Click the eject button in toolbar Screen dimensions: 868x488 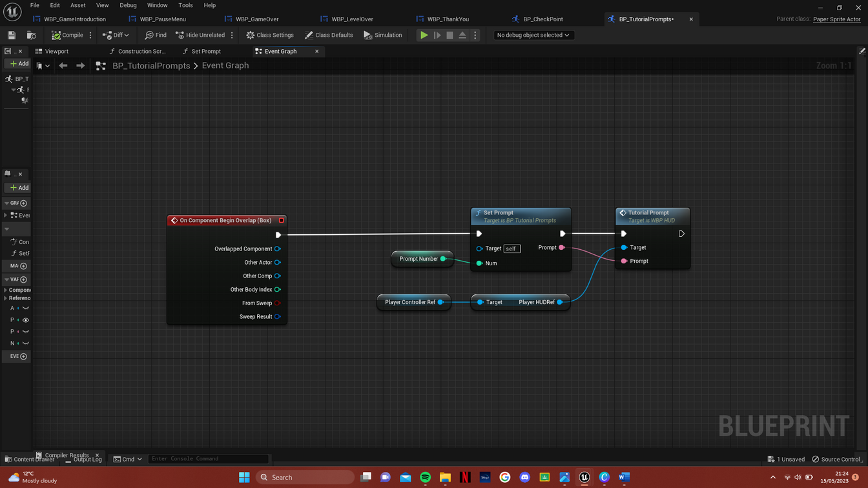point(462,35)
